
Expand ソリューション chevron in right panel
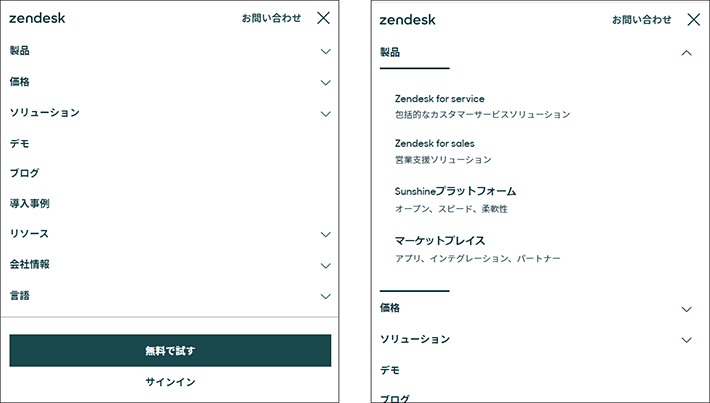(686, 340)
